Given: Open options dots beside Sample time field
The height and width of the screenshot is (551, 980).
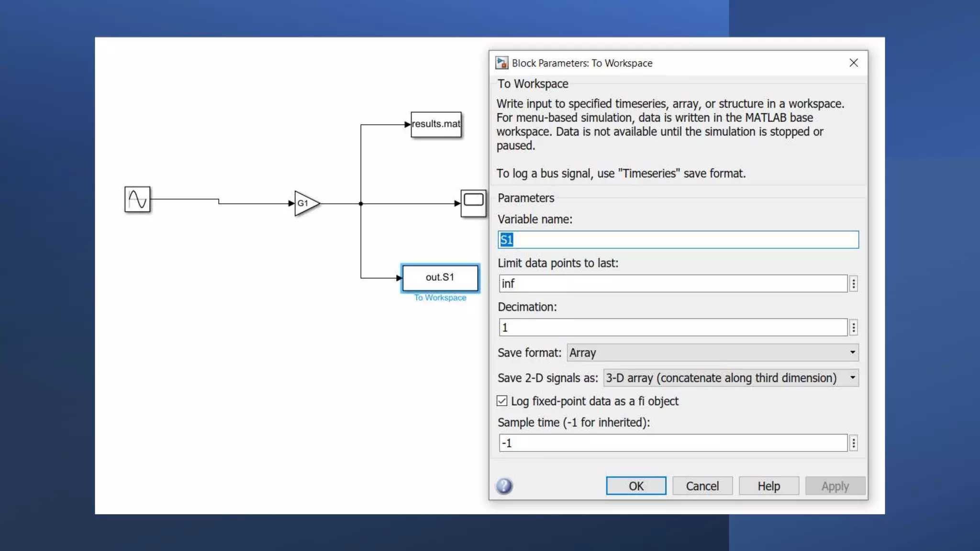Looking at the screenshot, I should pos(853,443).
